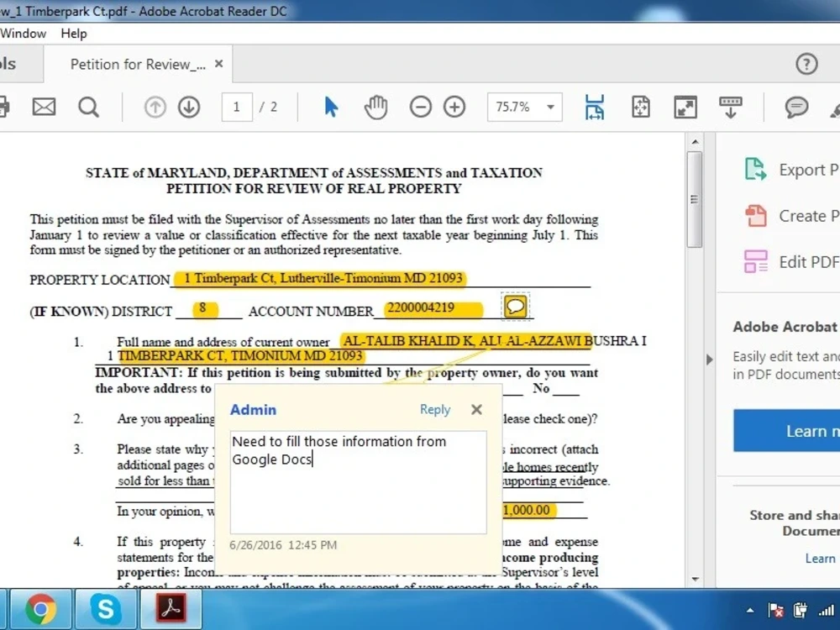The height and width of the screenshot is (630, 840).
Task: Click the highlighted TIMBERPARK CT owner address
Action: 240,355
